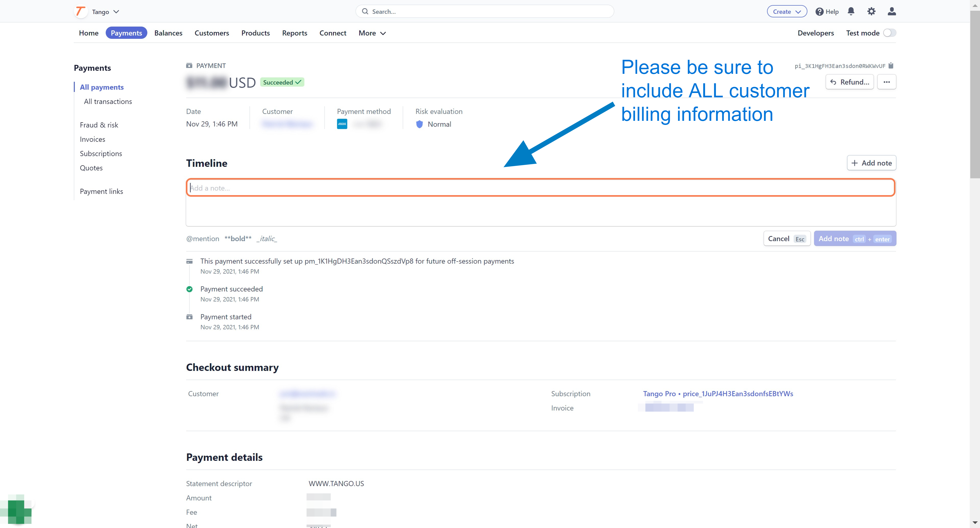The image size is (980, 528).
Task: Open Fraud & risk in sidebar
Action: (99, 125)
